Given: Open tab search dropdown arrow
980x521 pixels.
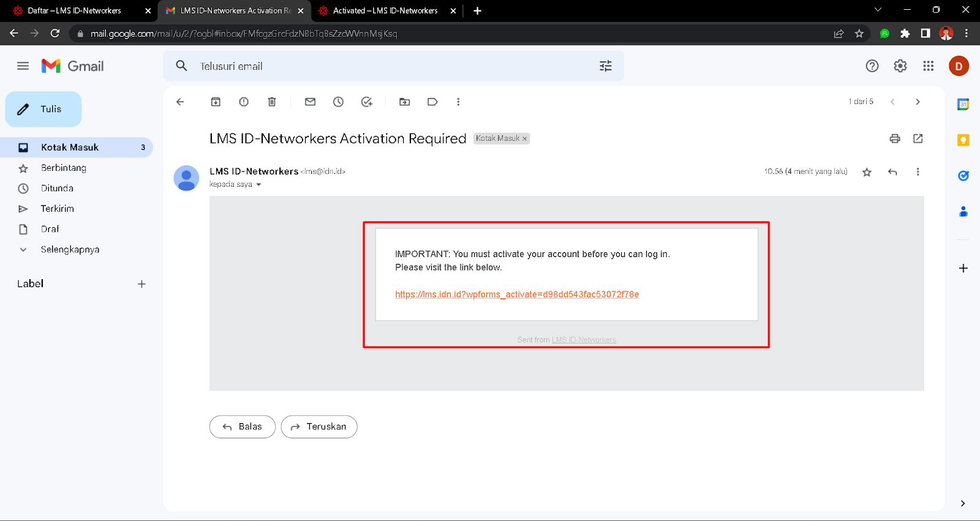Looking at the screenshot, I should click(878, 10).
